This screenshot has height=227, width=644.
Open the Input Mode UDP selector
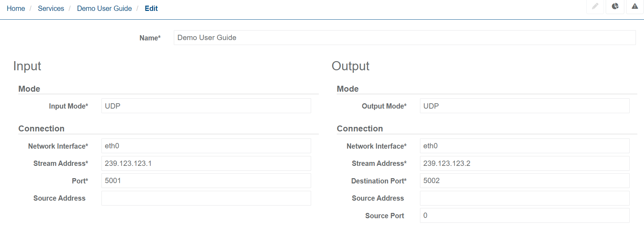click(206, 106)
